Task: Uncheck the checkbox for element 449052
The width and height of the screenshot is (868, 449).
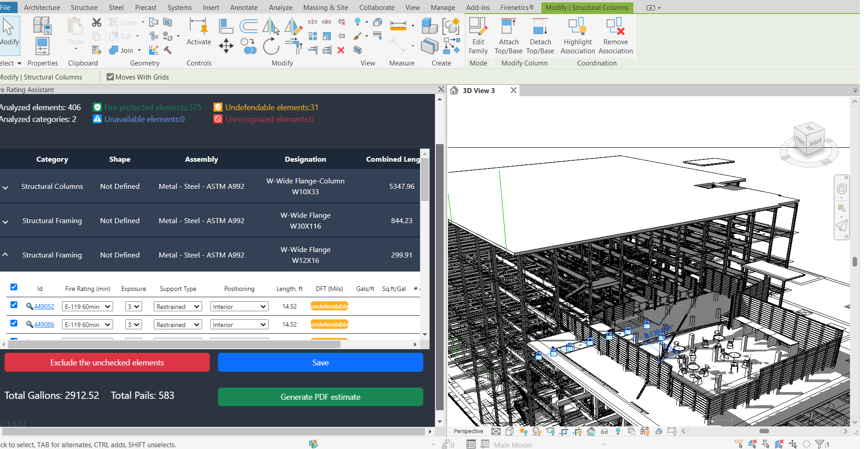Action: (x=14, y=305)
